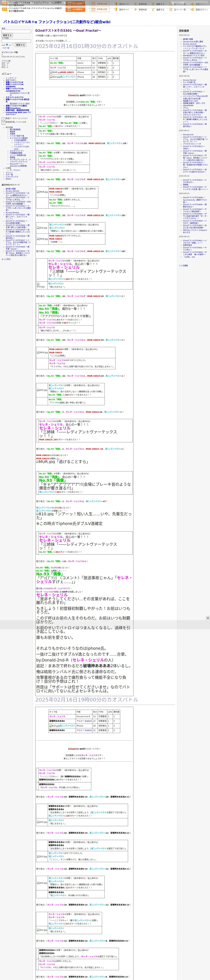Open 雑談室 under 掲示板集
This screenshot has height=980, width=210.
coord(13,132)
